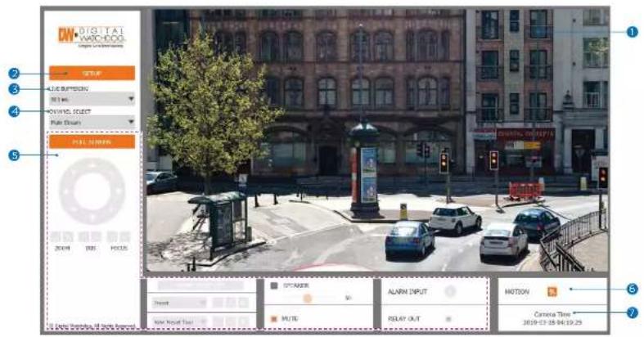Screen dimensions: 644x337
Task: Adjust the speaker volume slider handle
Action: pyautogui.click(x=307, y=299)
